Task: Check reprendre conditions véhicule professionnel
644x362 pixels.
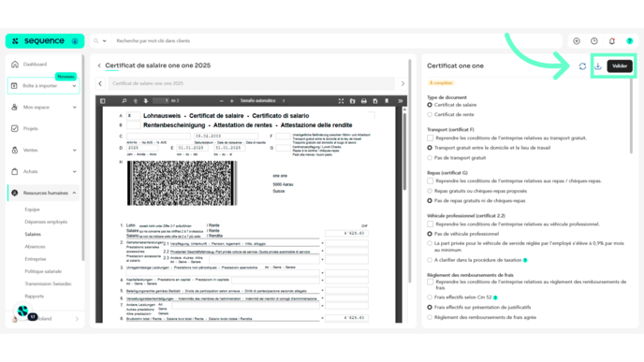Action: tap(430, 224)
